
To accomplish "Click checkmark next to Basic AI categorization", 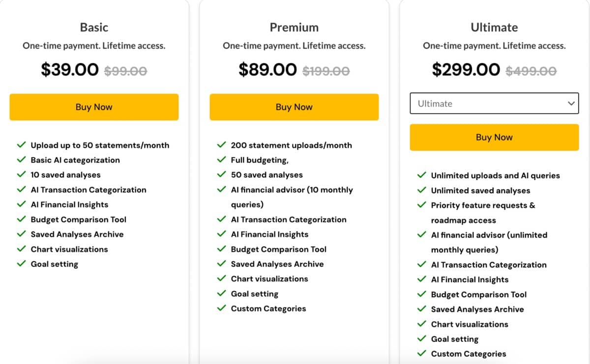I will [x=21, y=160].
